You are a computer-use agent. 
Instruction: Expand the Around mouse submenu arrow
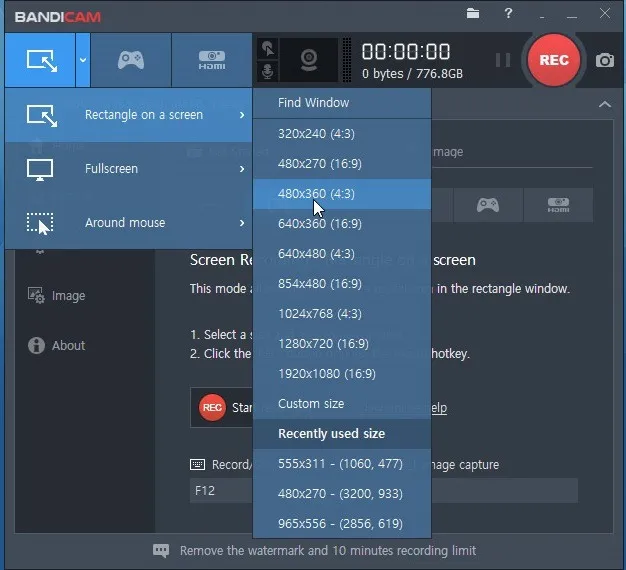(242, 222)
